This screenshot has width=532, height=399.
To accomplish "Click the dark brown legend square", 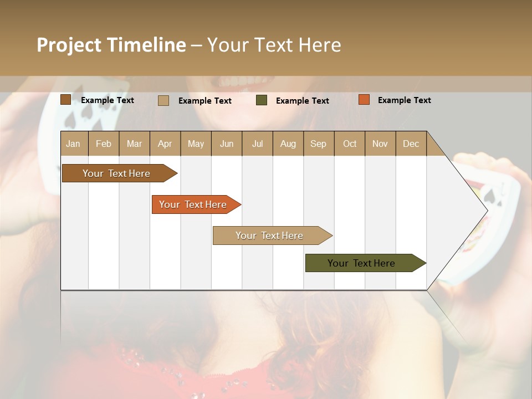I will (65, 99).
